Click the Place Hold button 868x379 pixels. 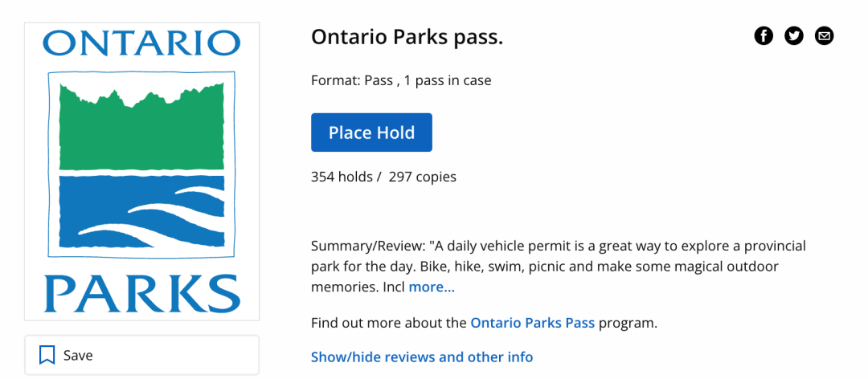pos(371,132)
